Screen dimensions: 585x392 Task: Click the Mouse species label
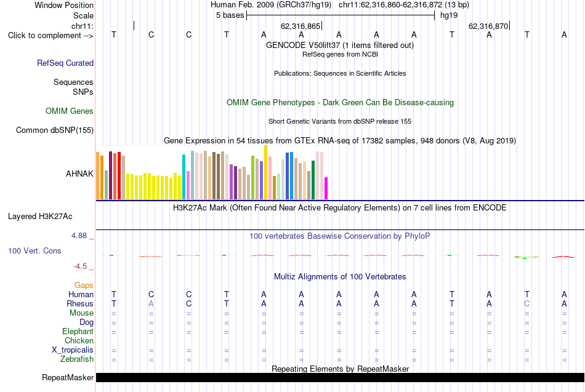pyautogui.click(x=81, y=313)
